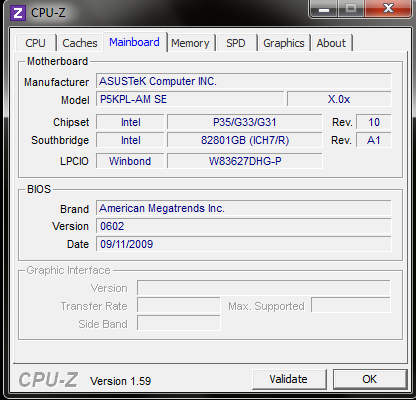This screenshot has height=400, width=416.
Task: Click the CPU-Z title bar text
Action: 48,13
